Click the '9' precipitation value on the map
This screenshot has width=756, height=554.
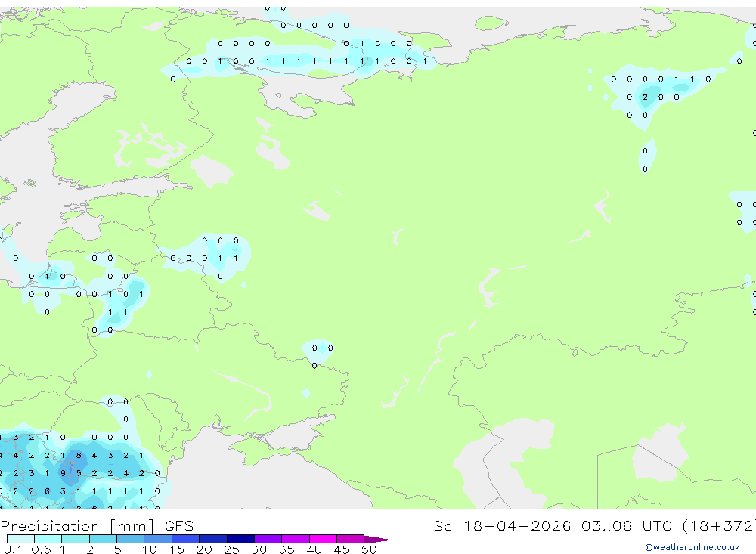(63, 473)
